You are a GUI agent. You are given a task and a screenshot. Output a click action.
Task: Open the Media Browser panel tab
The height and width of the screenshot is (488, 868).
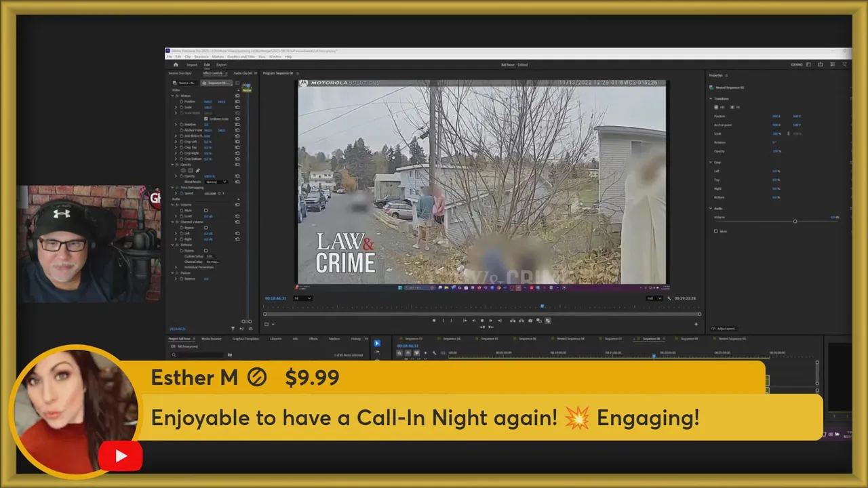(211, 338)
